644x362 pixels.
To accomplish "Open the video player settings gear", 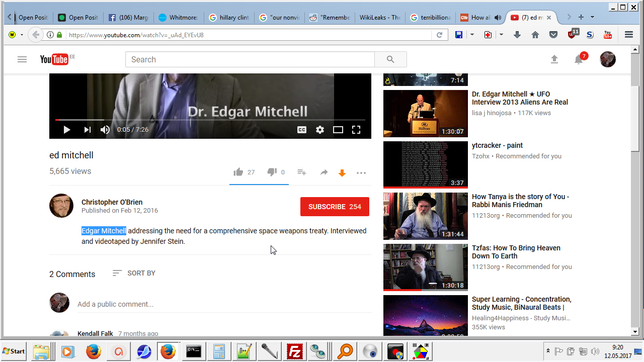I will pyautogui.click(x=320, y=130).
